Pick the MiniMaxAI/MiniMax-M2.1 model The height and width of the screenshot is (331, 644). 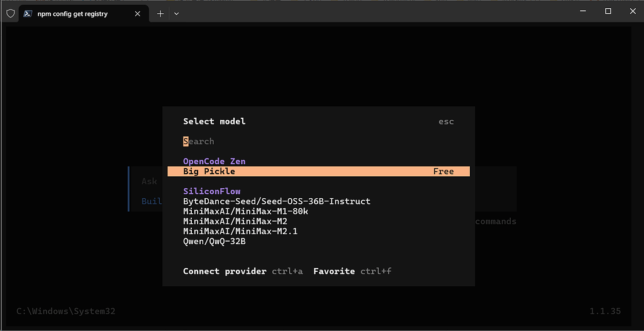240,231
